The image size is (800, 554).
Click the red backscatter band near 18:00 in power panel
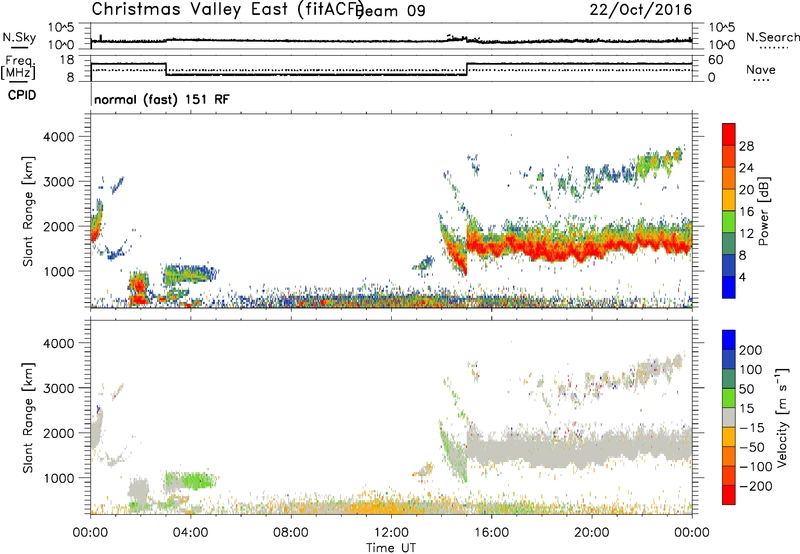tap(541, 249)
